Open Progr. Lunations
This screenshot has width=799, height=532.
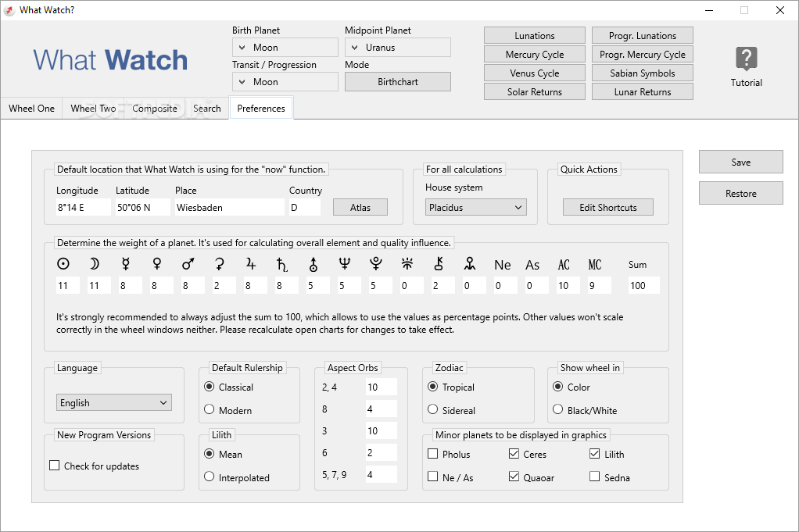click(643, 36)
